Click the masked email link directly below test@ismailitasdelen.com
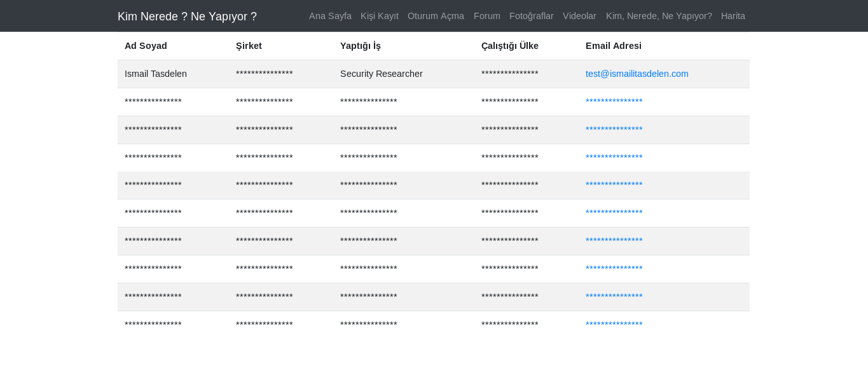 tap(614, 102)
